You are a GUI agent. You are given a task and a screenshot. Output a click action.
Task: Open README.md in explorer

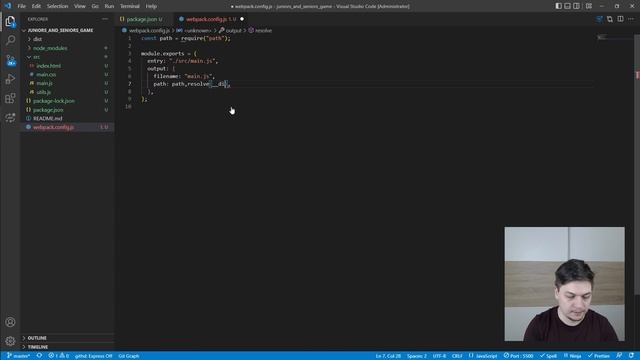coord(47,118)
